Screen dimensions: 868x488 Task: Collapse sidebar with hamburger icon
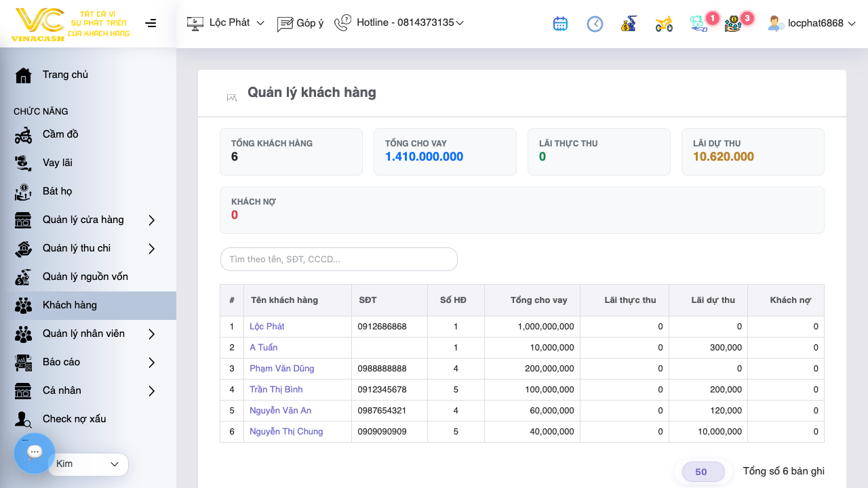click(151, 23)
